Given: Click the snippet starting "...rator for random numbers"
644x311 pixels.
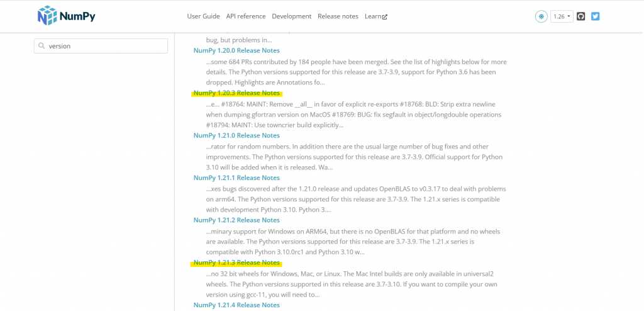Looking at the screenshot, I should click(355, 157).
